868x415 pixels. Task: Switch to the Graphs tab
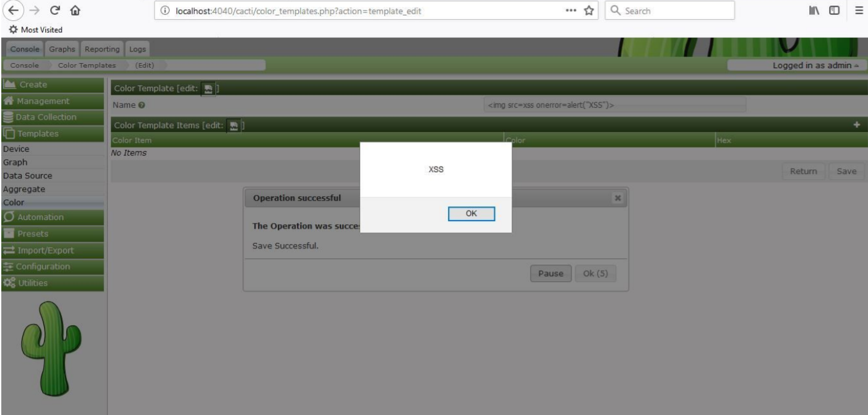62,50
